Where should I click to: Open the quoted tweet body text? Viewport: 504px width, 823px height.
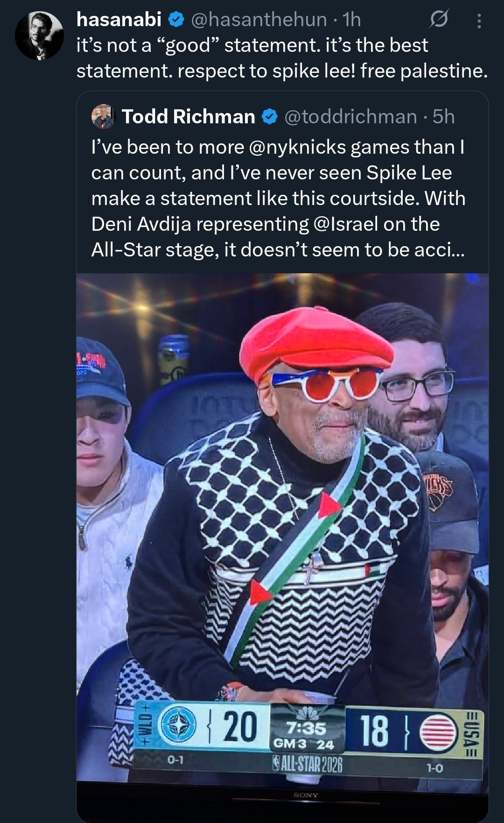(x=278, y=199)
